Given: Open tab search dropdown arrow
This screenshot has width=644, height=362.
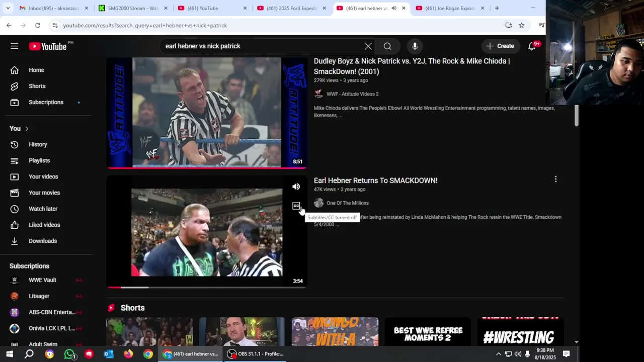Looking at the screenshot, I should point(9,8).
